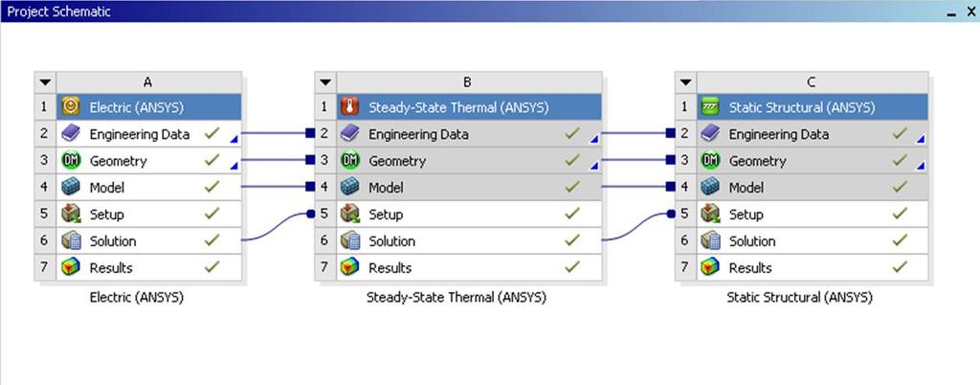Select Steady-State Thermal (ANSYS) header cell
The width and height of the screenshot is (980, 385).
[x=469, y=107]
